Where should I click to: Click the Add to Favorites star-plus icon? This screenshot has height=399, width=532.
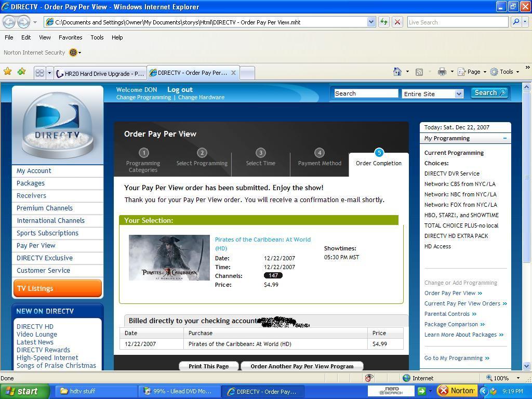coord(22,72)
